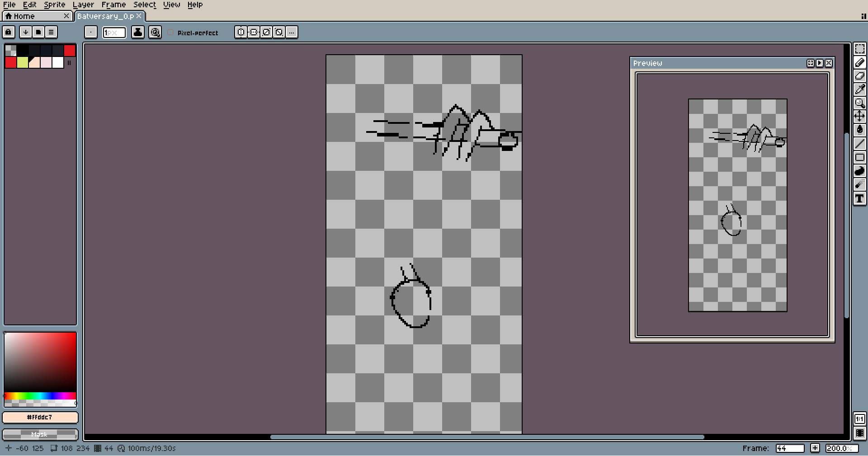Image resolution: width=868 pixels, height=456 pixels.
Task: Enable the Pixel-perfect checkbox
Action: (171, 33)
